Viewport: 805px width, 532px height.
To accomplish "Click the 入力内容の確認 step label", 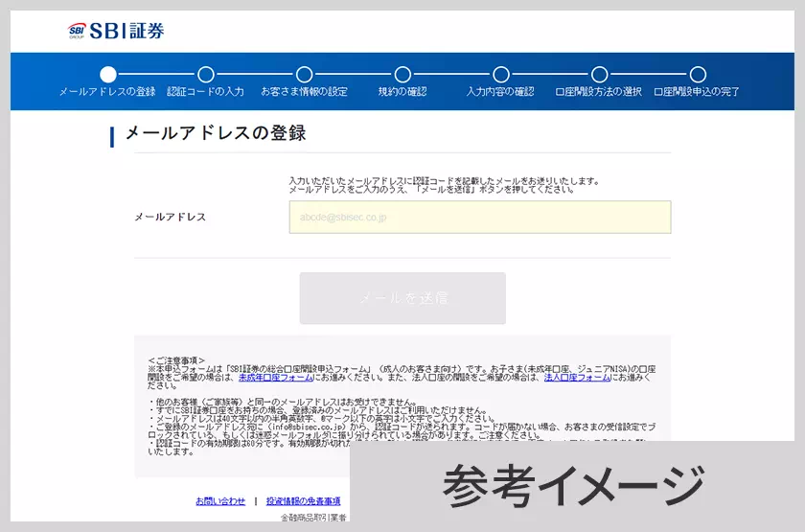I will [500, 92].
